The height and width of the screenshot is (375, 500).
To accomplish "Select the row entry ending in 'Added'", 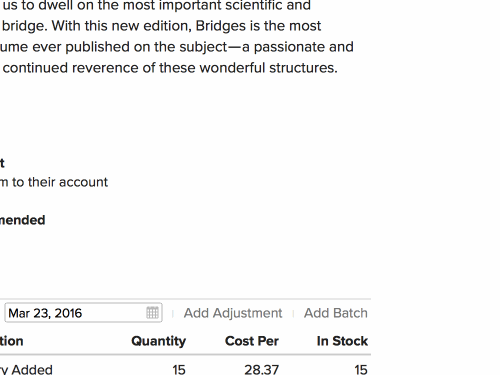I will [26, 369].
